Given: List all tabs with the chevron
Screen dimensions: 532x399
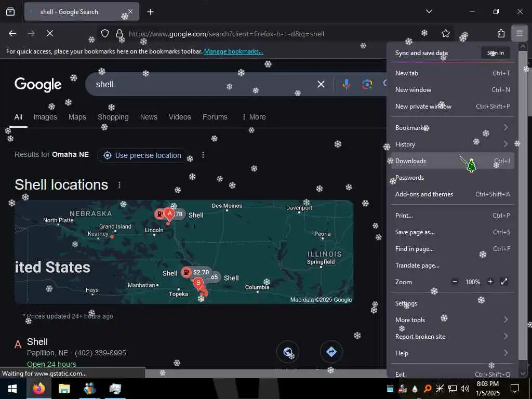Looking at the screenshot, I should (x=429, y=11).
